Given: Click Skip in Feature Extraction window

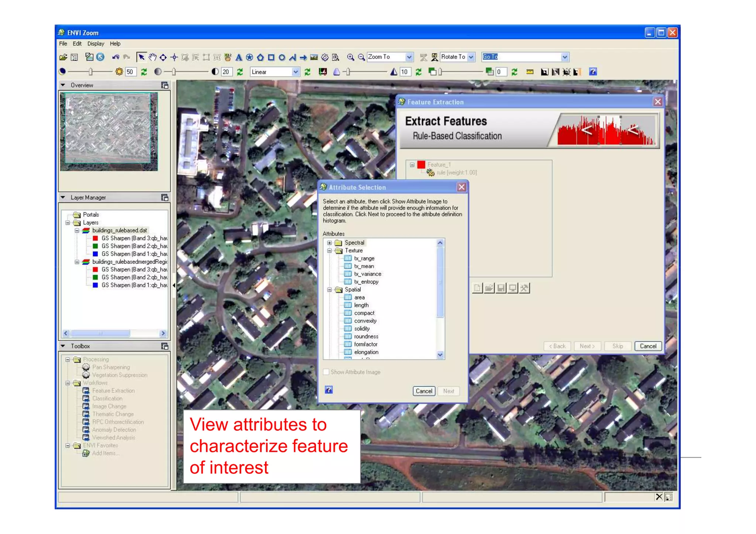Looking at the screenshot, I should click(618, 346).
